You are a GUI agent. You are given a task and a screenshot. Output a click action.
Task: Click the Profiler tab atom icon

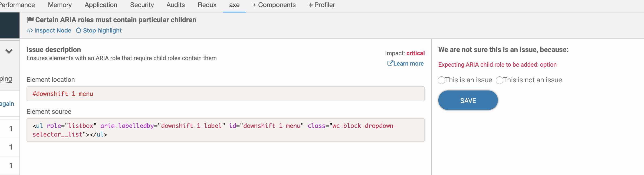pyautogui.click(x=311, y=5)
